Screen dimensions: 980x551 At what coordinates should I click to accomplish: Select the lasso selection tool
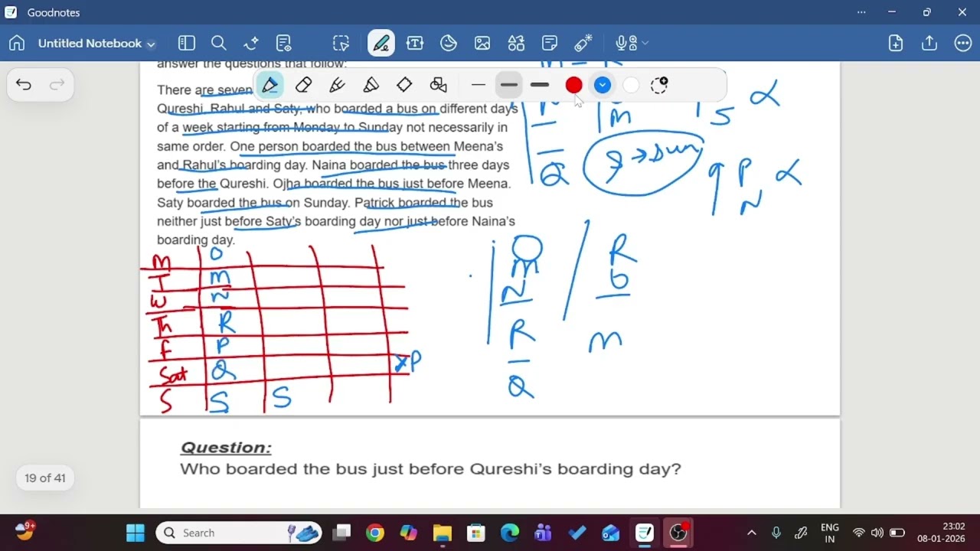click(x=341, y=44)
